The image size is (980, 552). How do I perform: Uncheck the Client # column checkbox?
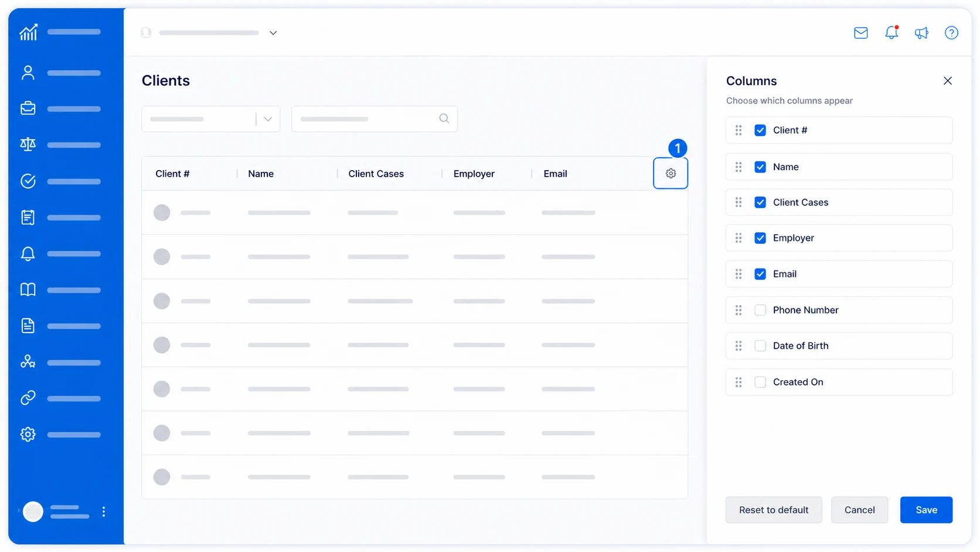click(760, 130)
